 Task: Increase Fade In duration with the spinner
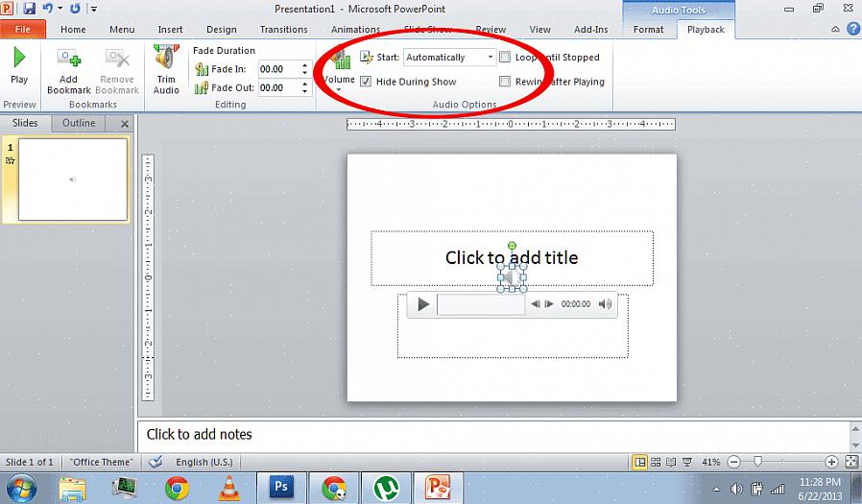coord(305,65)
